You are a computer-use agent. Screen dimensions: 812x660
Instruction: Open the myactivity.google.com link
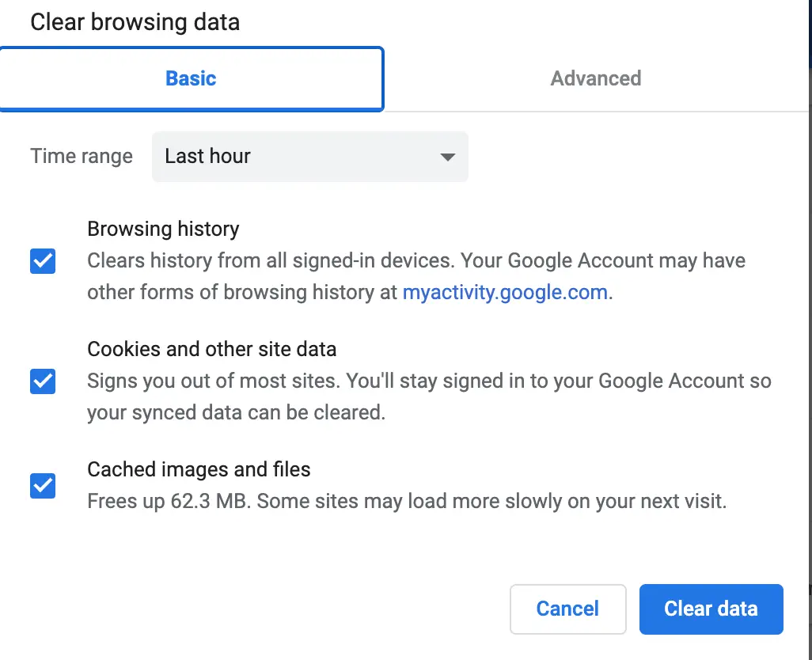click(x=505, y=293)
